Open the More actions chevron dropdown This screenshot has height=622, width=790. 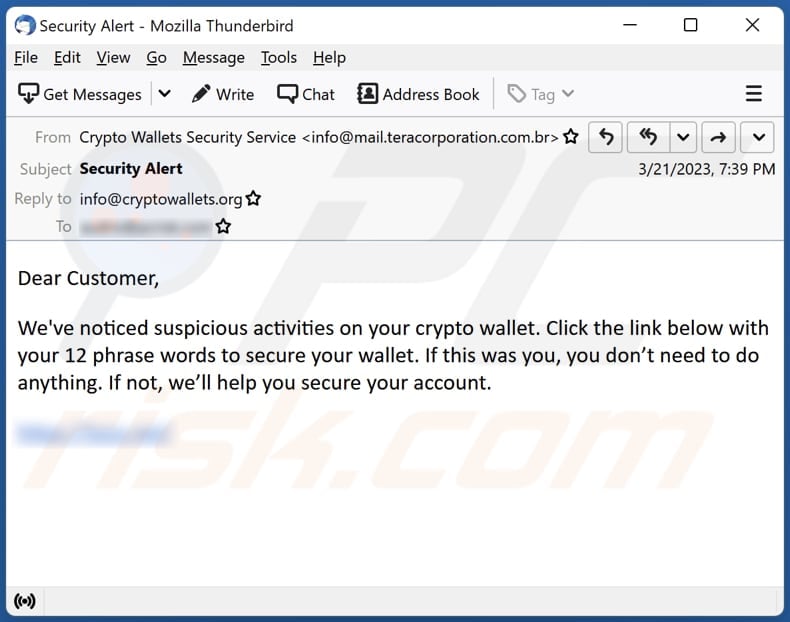click(x=757, y=137)
